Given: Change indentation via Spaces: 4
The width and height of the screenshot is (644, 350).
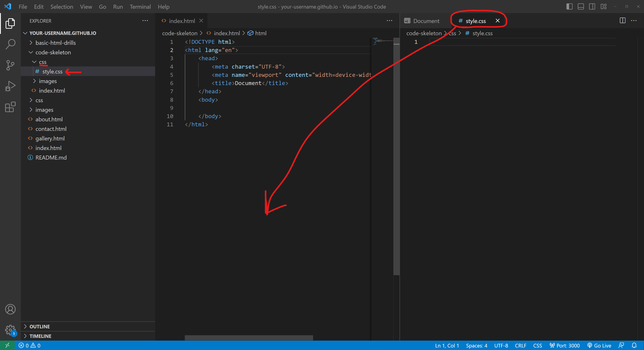Looking at the screenshot, I should coord(476,345).
